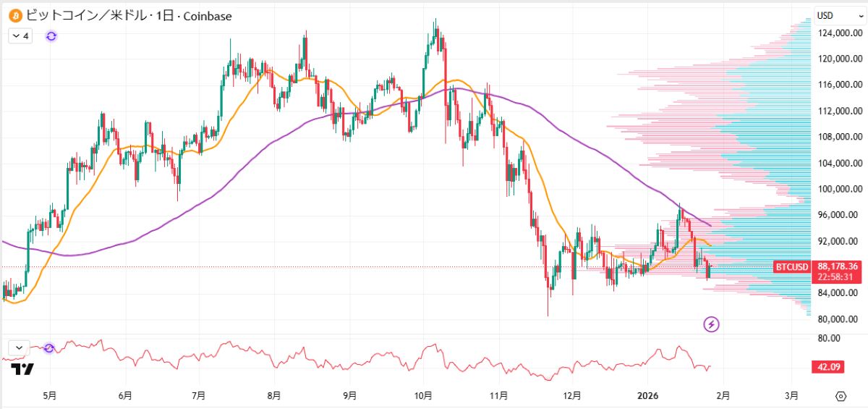Click the purple lightning bolt event icon
868x409 pixels.
click(711, 324)
